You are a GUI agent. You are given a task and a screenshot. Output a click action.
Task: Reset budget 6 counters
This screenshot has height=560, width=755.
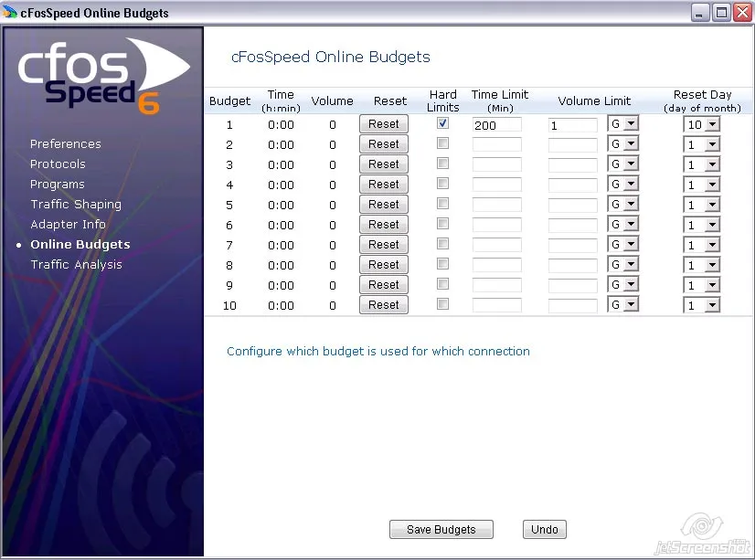[x=384, y=224]
